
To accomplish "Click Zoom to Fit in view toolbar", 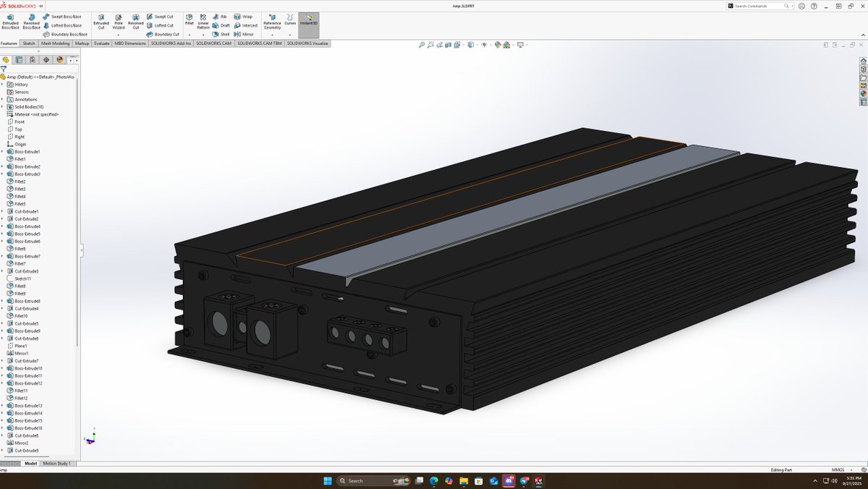I will 422,45.
